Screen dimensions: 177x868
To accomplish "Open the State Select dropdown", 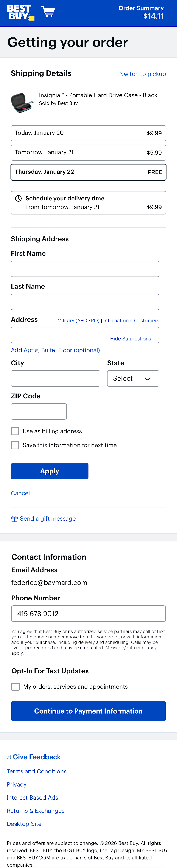I will pyautogui.click(x=133, y=378).
